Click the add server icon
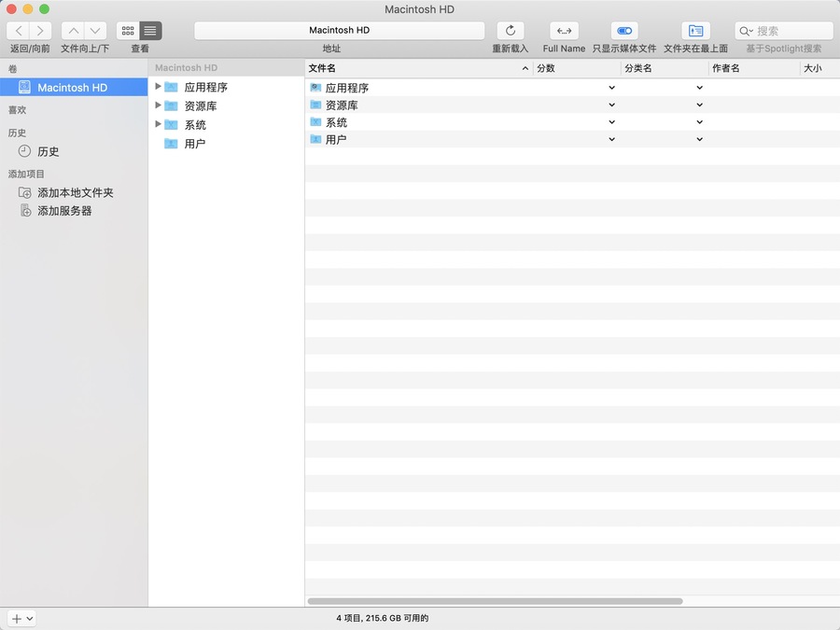 click(25, 211)
